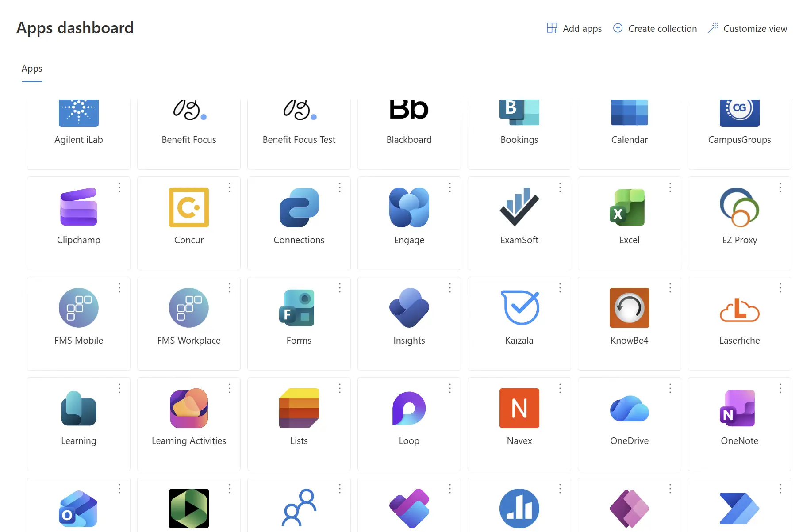Open more options for Clipchamp
The width and height of the screenshot is (799, 532).
pyautogui.click(x=119, y=188)
